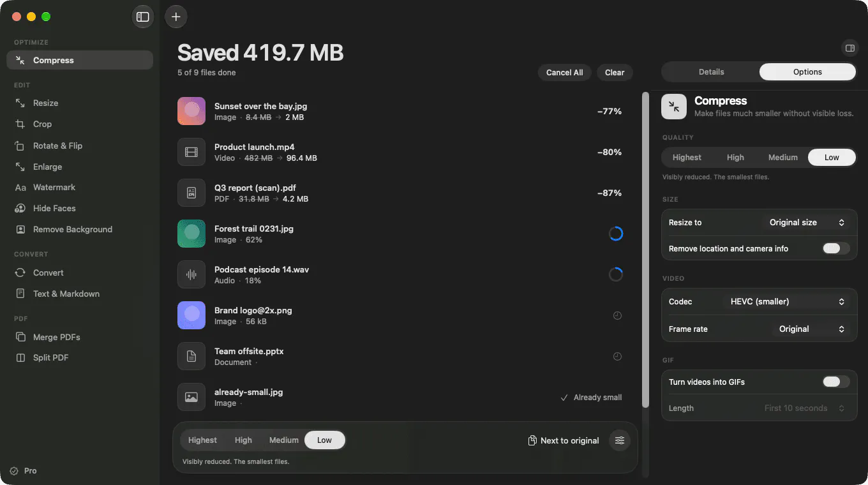Set High quality in Options panel

[735, 158]
